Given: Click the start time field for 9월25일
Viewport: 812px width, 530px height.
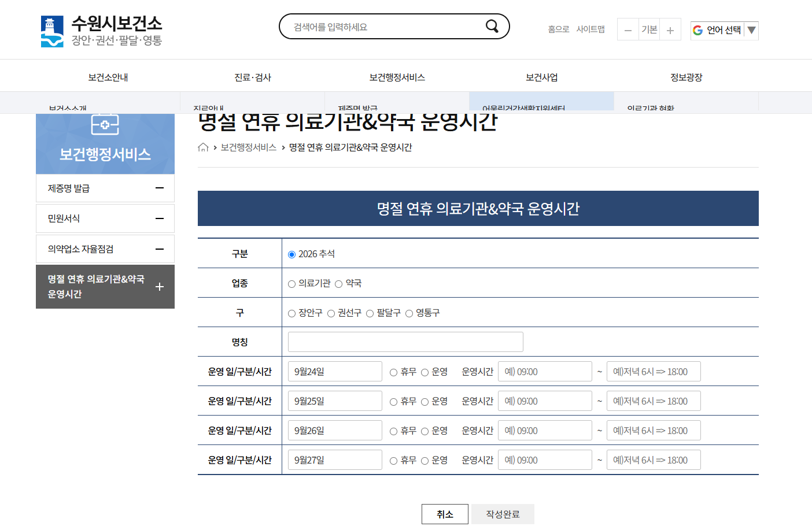Looking at the screenshot, I should coord(545,401).
